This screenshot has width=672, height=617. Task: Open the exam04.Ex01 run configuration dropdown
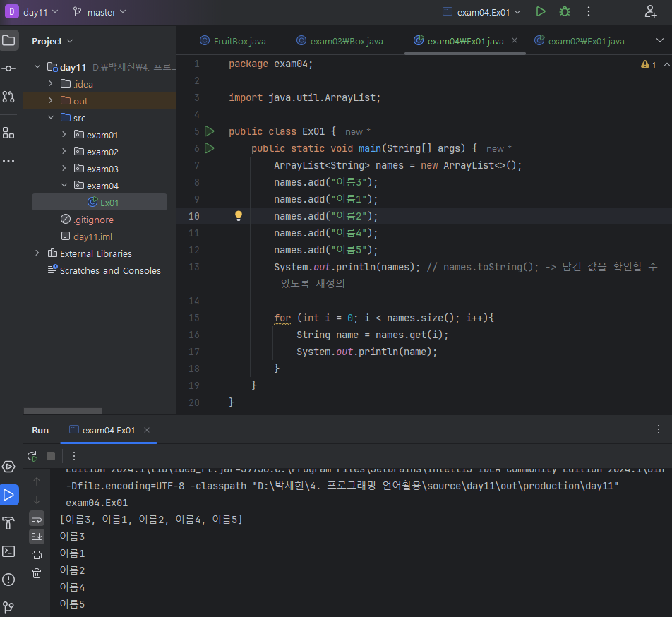coord(481,12)
